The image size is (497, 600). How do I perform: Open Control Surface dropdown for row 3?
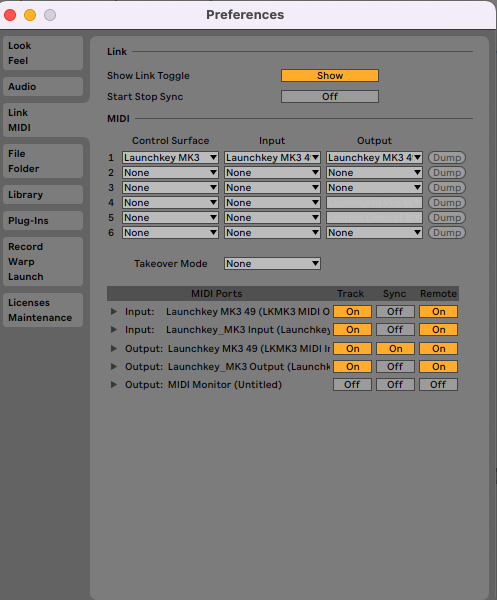[x=170, y=188]
